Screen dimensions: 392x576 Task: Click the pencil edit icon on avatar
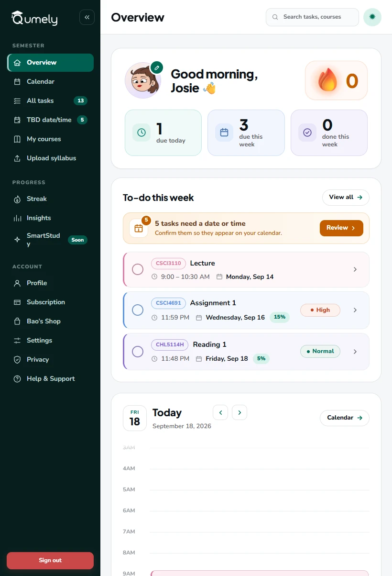156,67
